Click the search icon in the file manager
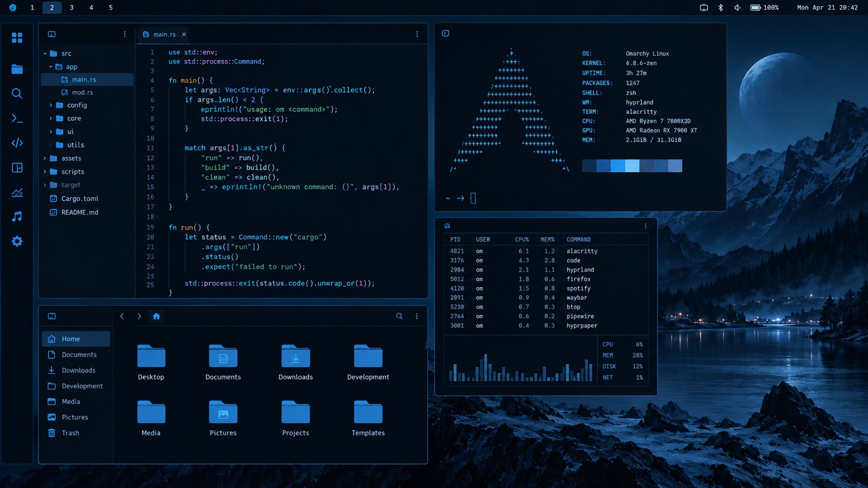Screen dimensions: 868x488 (399, 316)
